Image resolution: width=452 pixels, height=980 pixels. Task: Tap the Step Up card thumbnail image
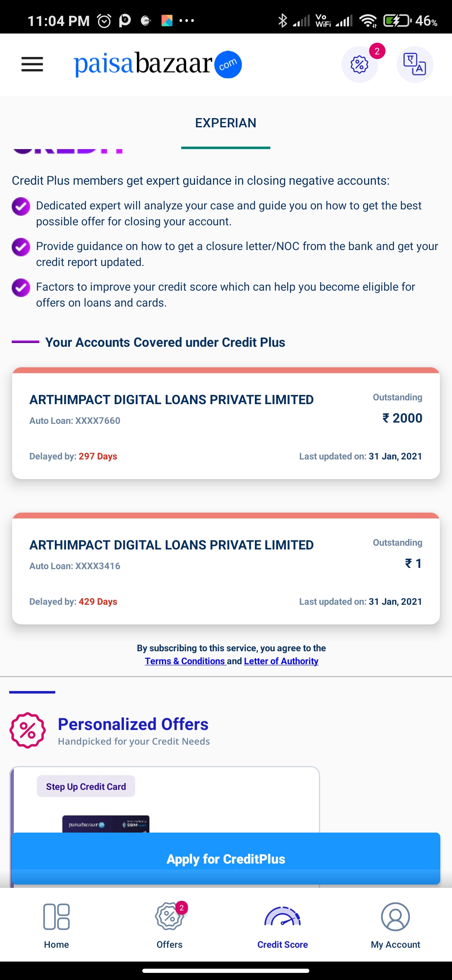click(x=106, y=824)
